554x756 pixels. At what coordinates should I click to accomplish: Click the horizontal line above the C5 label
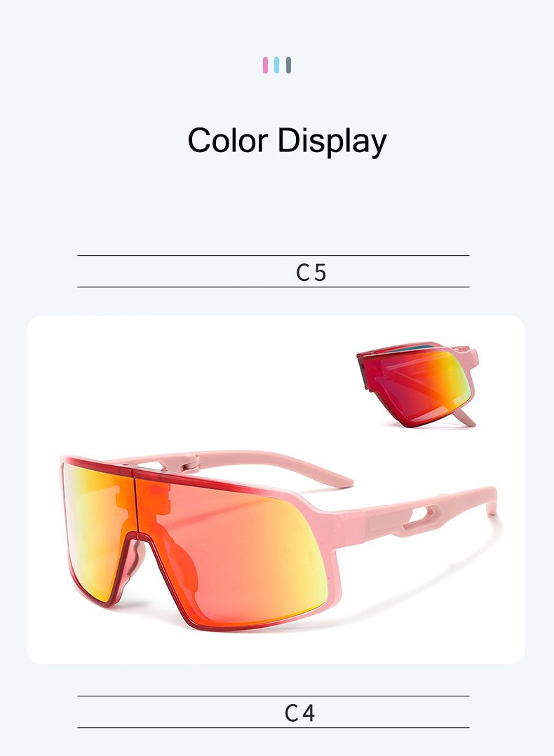click(273, 255)
